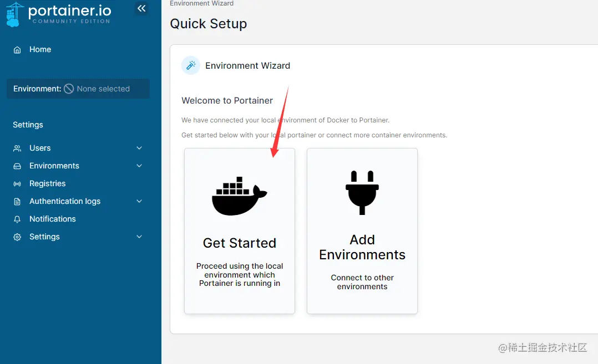Open the Users menu item

point(40,148)
